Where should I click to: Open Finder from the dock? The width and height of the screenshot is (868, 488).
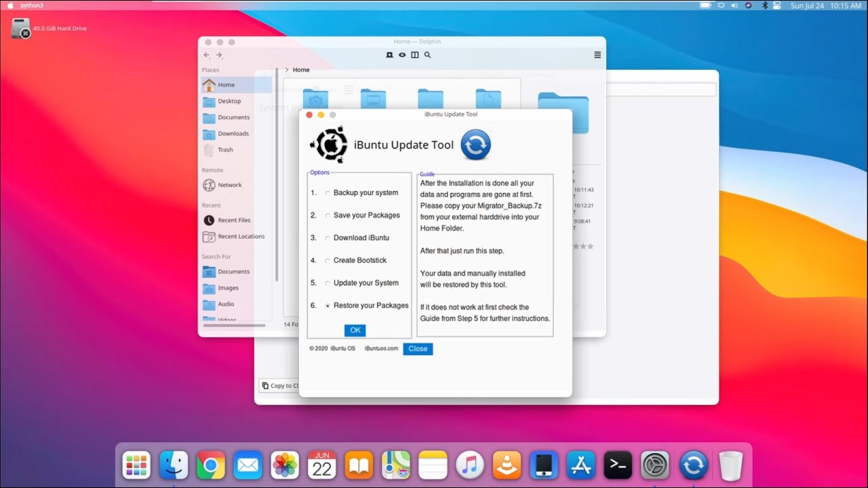[x=174, y=465]
